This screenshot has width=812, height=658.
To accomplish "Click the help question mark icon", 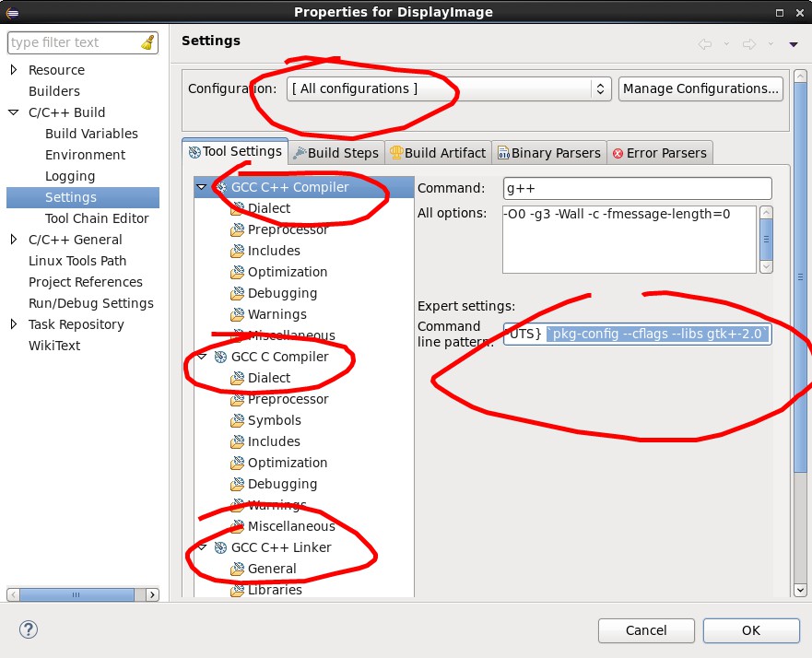I will [28, 629].
